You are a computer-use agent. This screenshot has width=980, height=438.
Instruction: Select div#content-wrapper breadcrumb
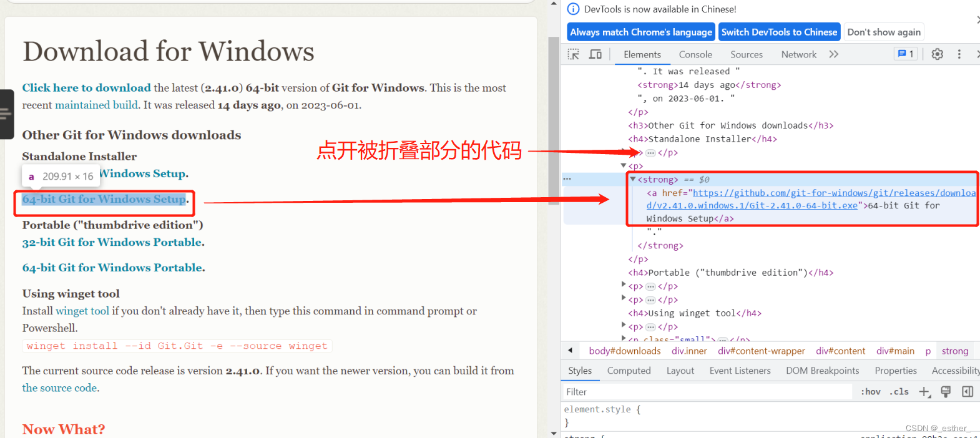tap(762, 351)
